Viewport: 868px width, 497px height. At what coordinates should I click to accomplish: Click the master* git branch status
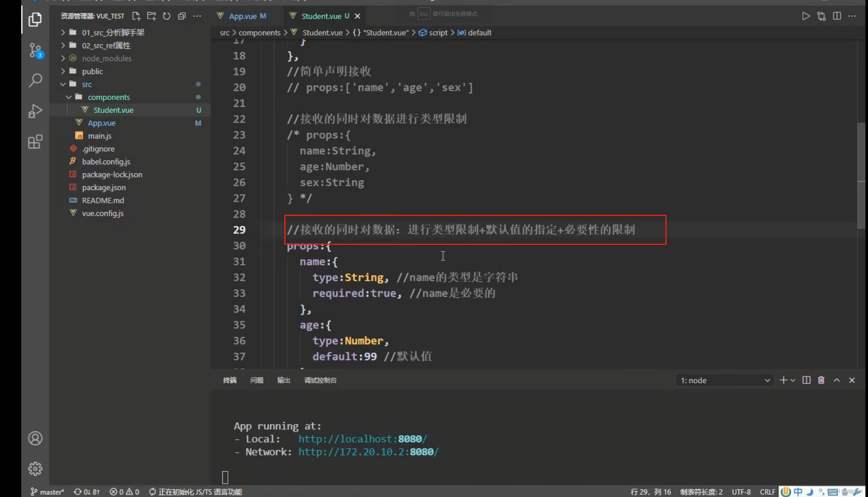coord(48,492)
